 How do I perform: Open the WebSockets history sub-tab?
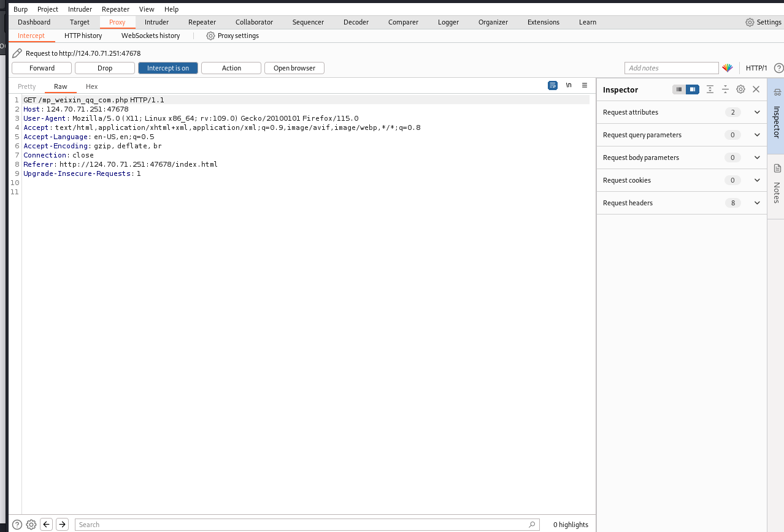150,36
